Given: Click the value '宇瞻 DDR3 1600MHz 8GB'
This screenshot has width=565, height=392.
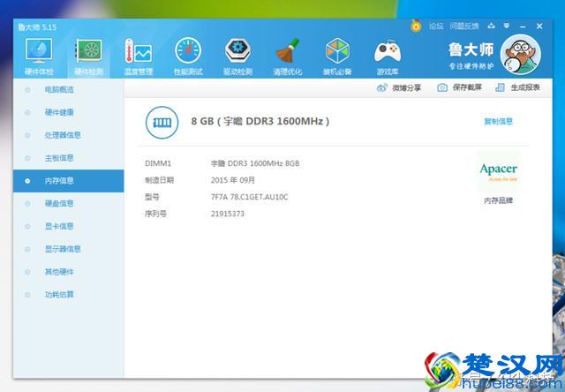Looking at the screenshot, I should tap(255, 163).
